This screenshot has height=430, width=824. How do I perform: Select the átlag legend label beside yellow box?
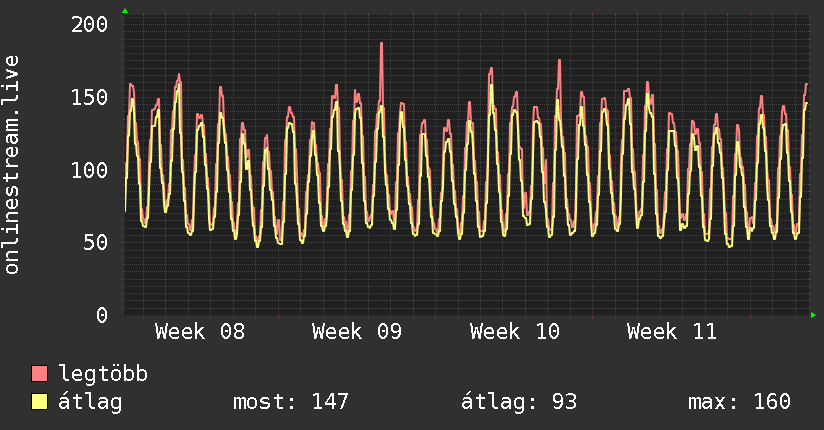click(x=91, y=402)
